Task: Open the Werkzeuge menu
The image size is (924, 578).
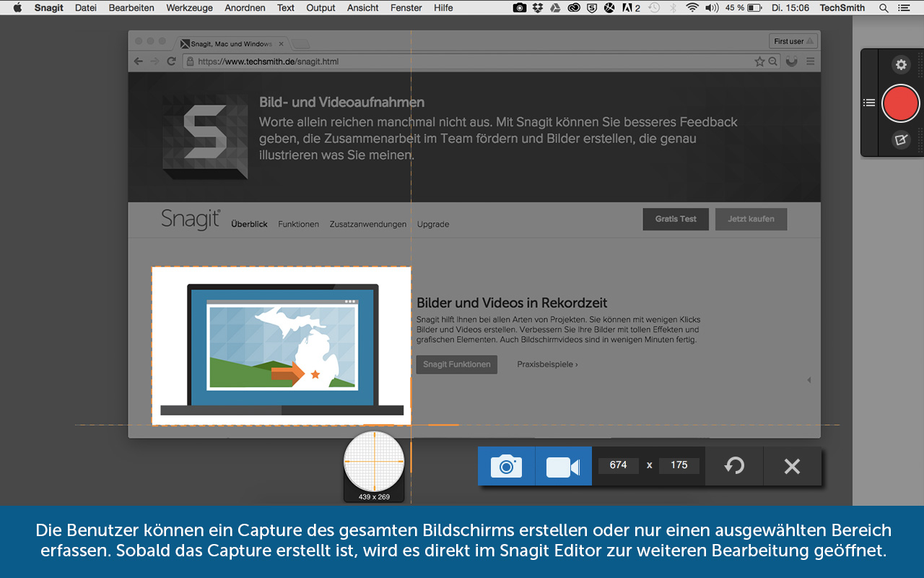Action: [189, 8]
